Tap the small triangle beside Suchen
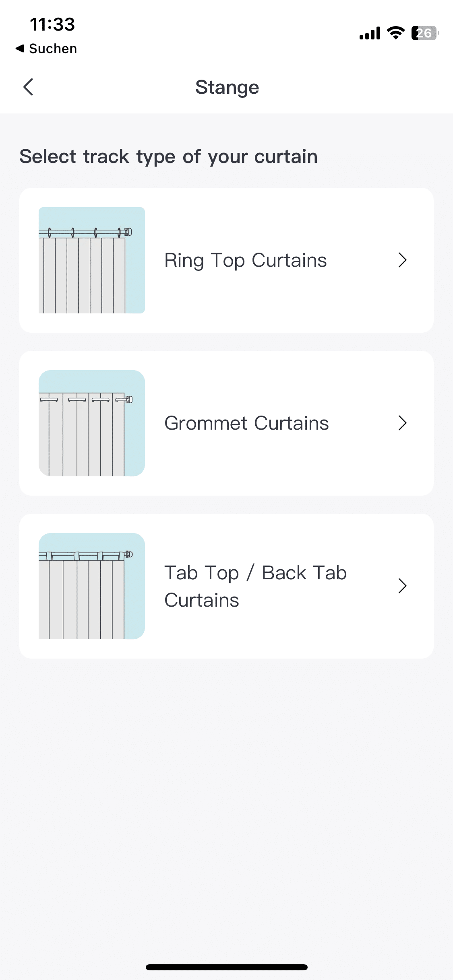 (x=20, y=49)
